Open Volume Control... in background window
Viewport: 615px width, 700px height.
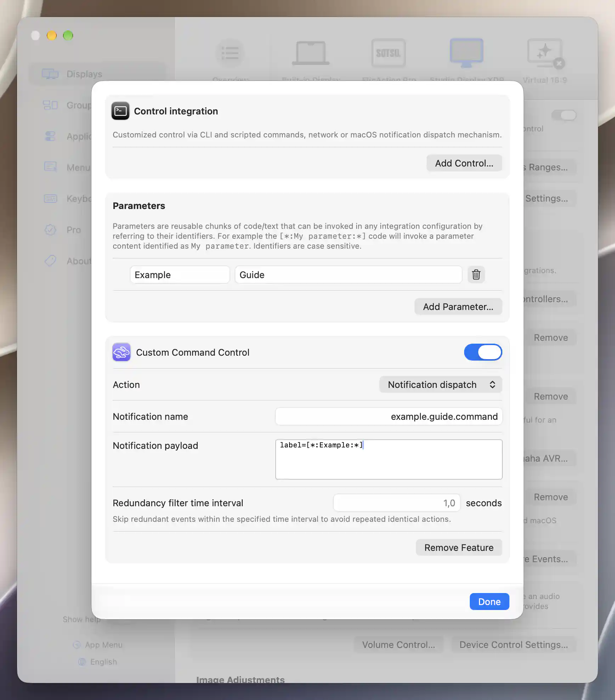tap(399, 645)
